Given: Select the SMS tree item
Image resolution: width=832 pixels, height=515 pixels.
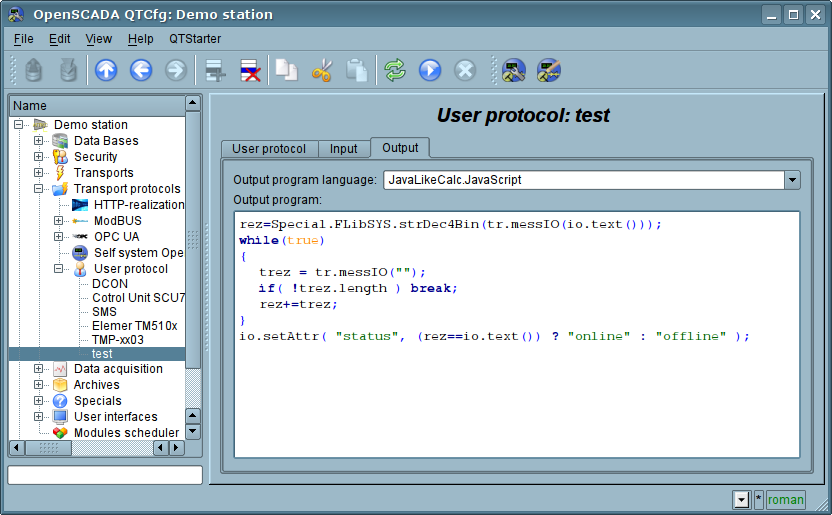Looking at the screenshot, I should coord(104,312).
